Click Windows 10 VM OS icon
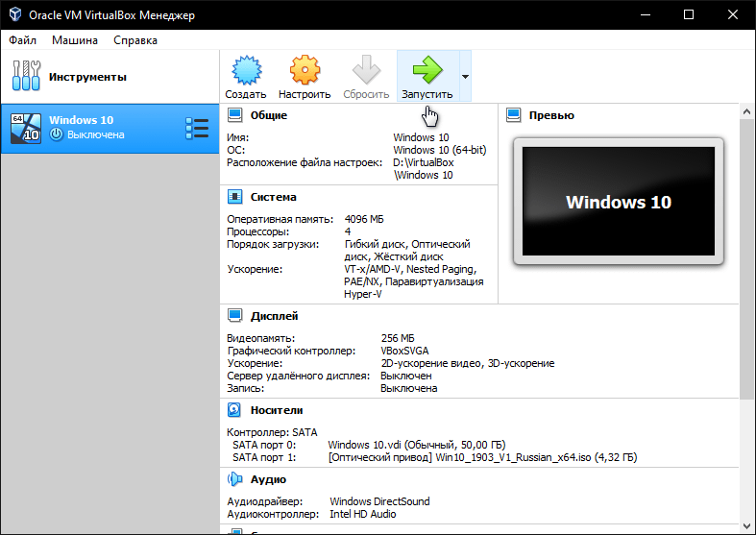The width and height of the screenshot is (756, 535). click(x=26, y=128)
